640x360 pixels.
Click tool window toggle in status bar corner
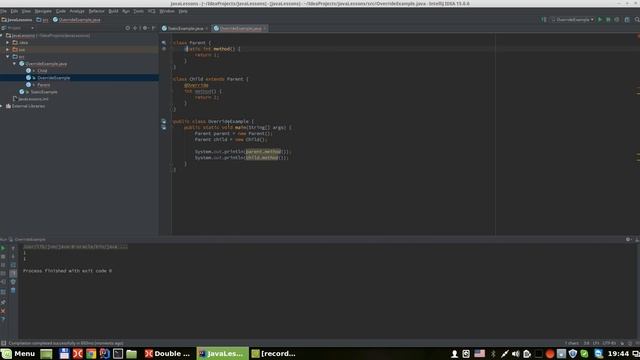[x=3, y=343]
